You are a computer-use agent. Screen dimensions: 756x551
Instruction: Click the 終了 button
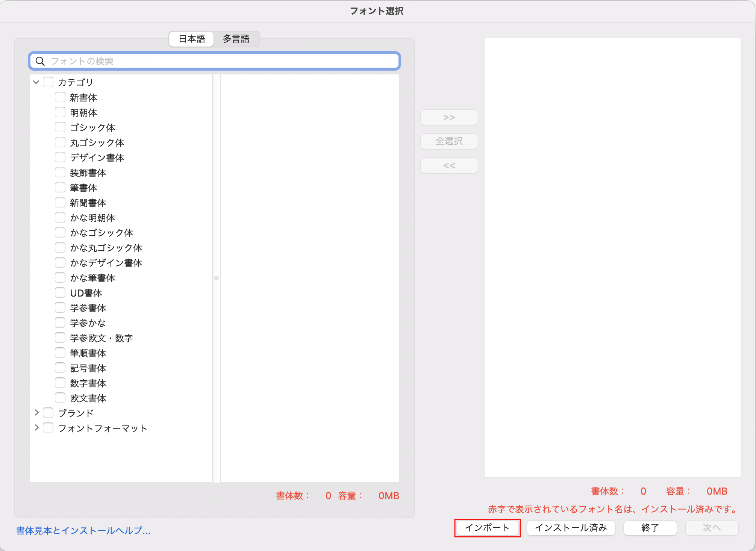tap(650, 528)
